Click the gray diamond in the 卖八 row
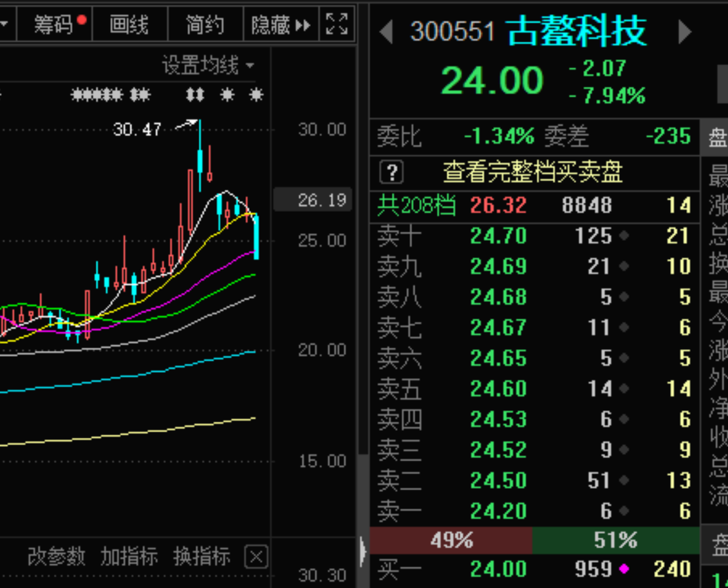The image size is (728, 588). tap(624, 297)
